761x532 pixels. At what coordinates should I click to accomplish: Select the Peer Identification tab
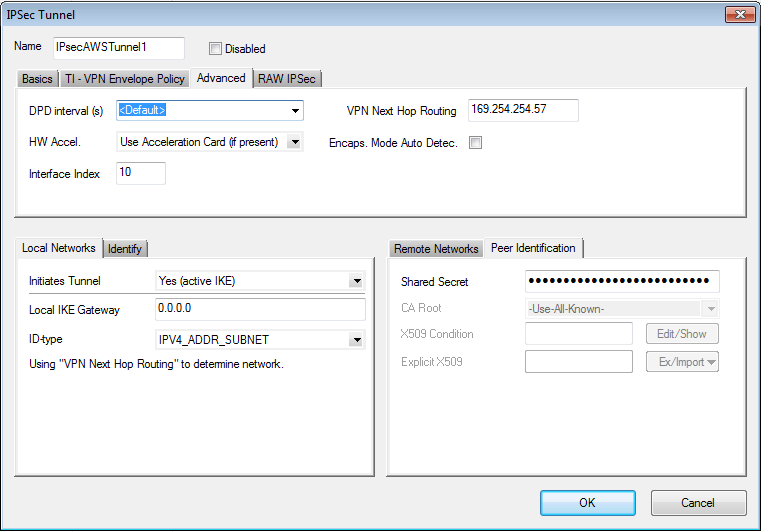[533, 248]
